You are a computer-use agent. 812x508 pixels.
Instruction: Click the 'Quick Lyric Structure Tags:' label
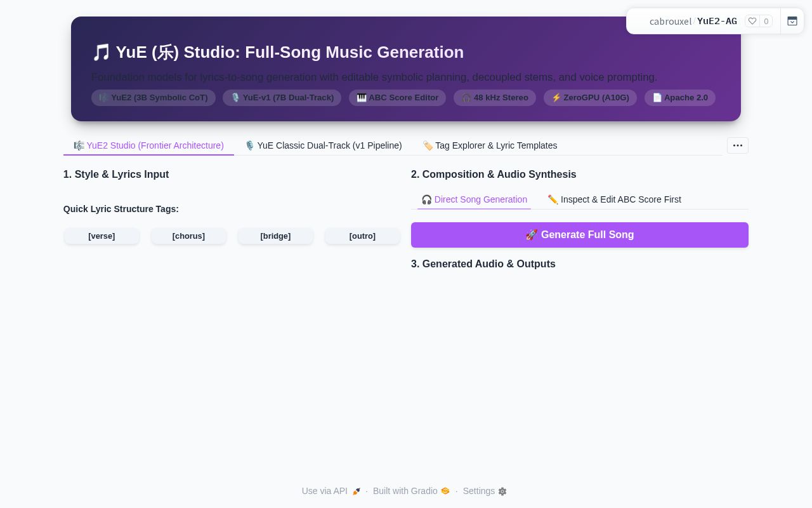121,209
